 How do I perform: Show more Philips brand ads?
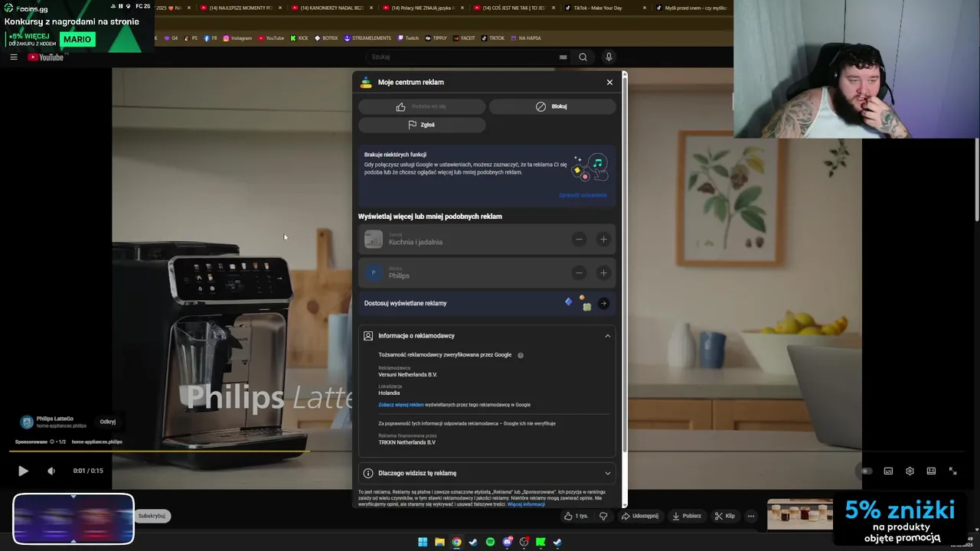(603, 272)
